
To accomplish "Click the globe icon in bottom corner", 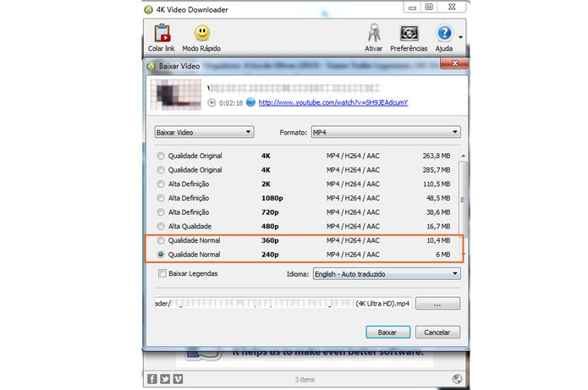I will 457,379.
